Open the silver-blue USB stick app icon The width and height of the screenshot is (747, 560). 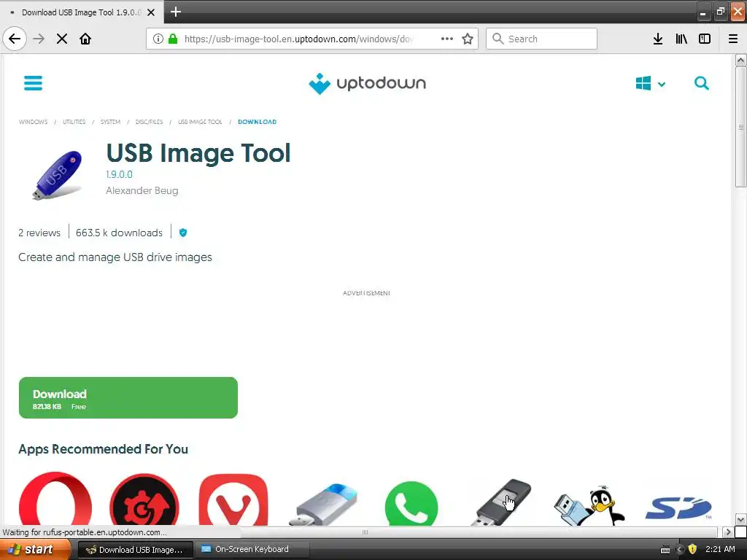point(323,504)
